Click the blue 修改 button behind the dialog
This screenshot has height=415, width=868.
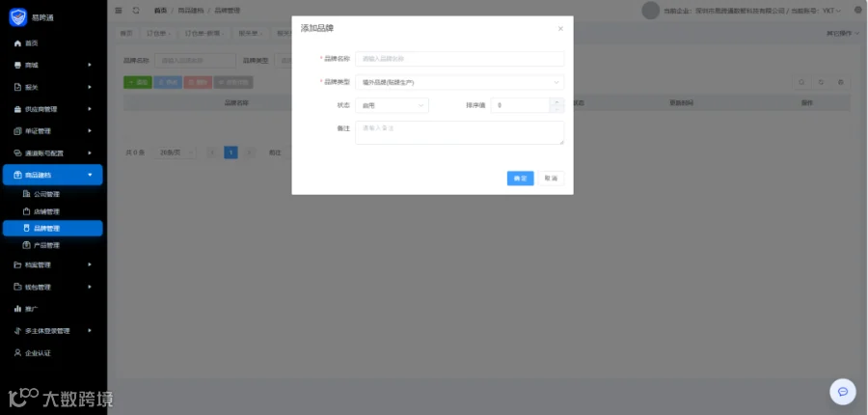(168, 83)
